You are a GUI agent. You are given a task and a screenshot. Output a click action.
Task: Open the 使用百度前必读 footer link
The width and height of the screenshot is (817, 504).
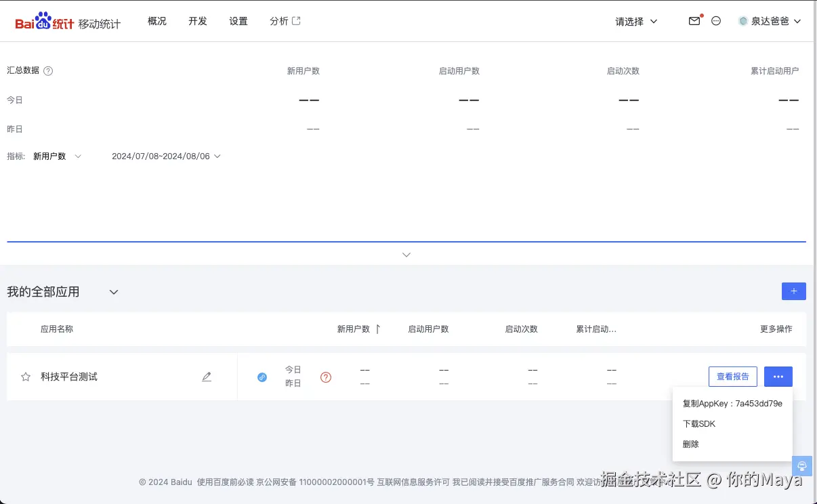226,482
